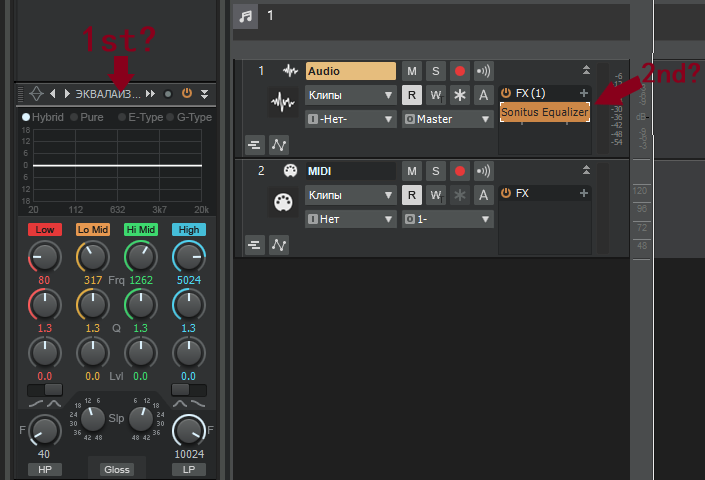Mute the Audio track
The width and height of the screenshot is (705, 480).
tap(412, 71)
